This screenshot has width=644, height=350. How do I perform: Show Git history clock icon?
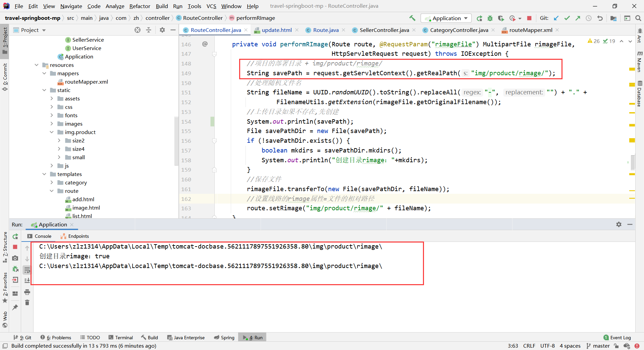pyautogui.click(x=589, y=18)
